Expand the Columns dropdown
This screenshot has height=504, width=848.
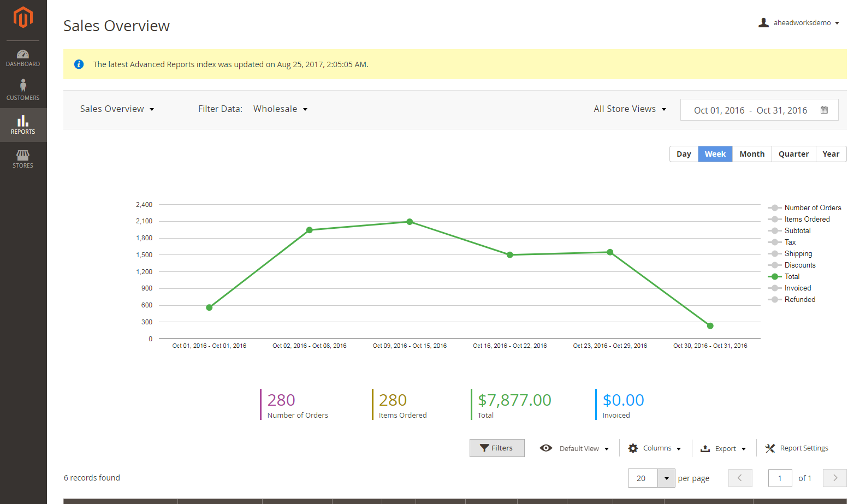click(x=655, y=448)
